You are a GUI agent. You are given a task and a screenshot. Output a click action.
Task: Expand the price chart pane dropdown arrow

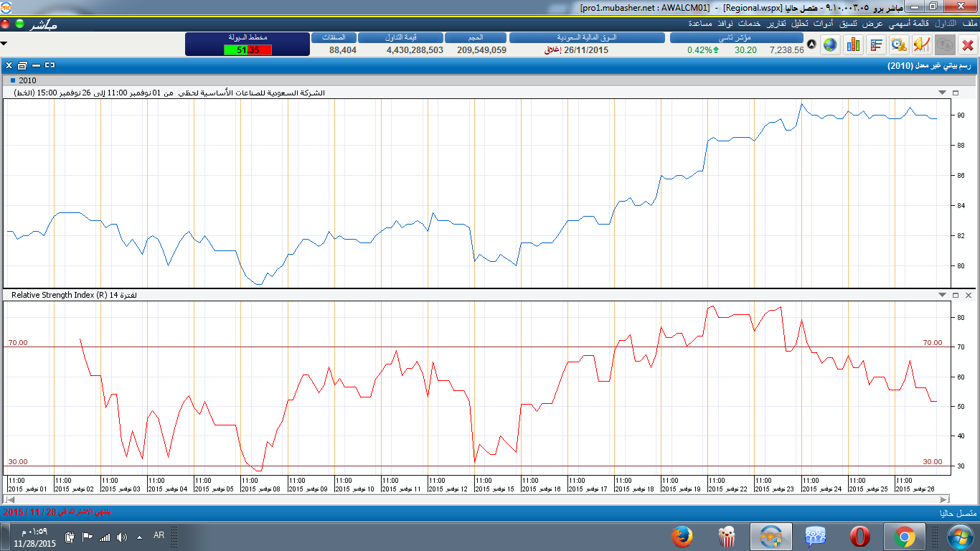click(943, 93)
